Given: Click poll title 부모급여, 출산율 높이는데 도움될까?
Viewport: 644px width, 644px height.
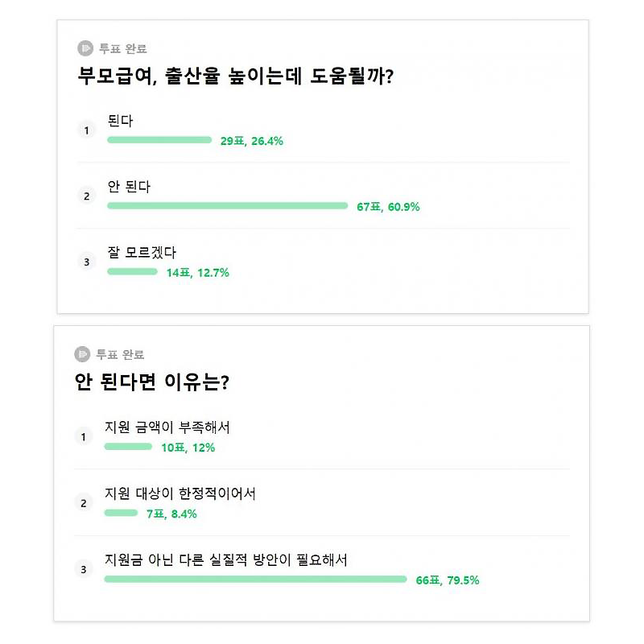Looking at the screenshot, I should [236, 76].
